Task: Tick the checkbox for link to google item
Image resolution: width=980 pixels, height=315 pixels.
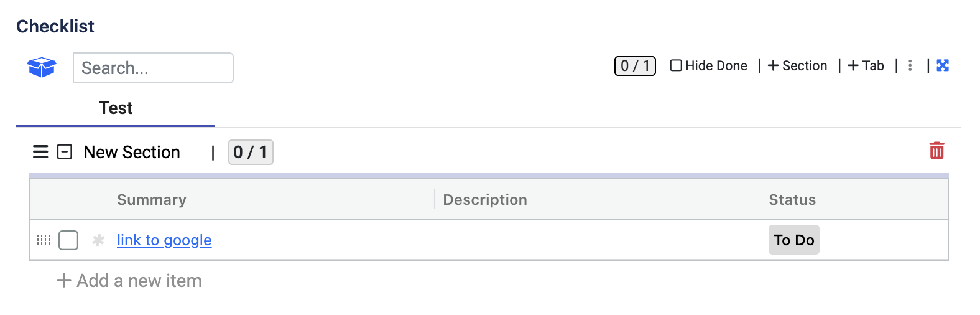Action: coord(68,240)
